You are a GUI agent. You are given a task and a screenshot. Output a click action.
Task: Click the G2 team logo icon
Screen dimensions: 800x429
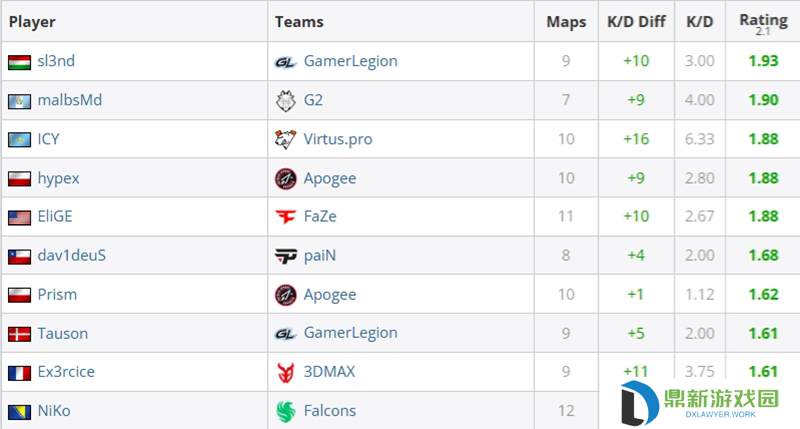click(285, 100)
